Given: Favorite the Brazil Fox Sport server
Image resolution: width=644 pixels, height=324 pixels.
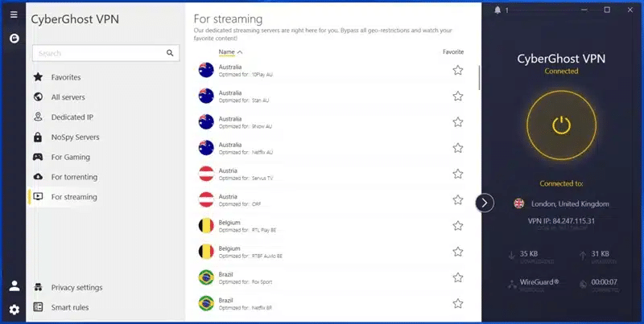Looking at the screenshot, I should click(x=458, y=277).
